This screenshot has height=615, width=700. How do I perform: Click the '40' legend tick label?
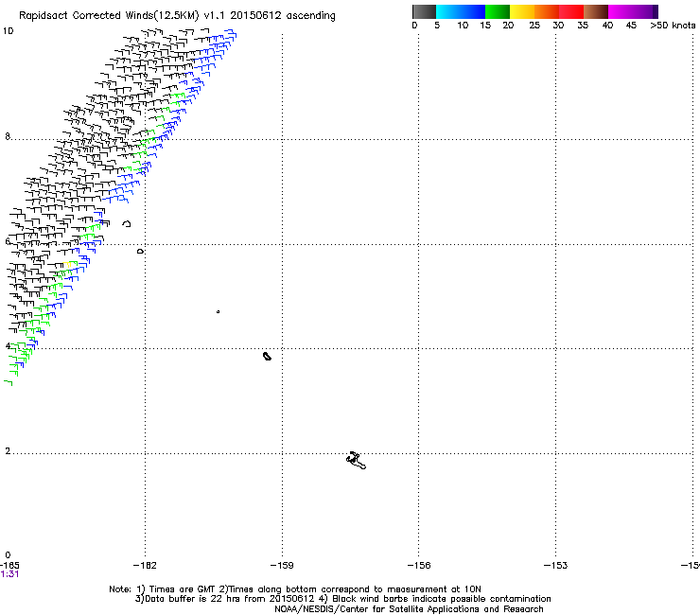607,26
